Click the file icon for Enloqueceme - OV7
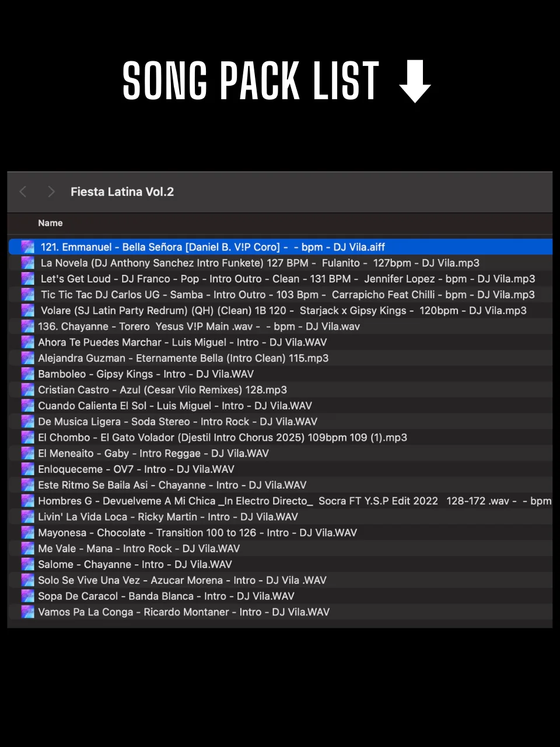Screen dimensions: 560x747 (27, 469)
